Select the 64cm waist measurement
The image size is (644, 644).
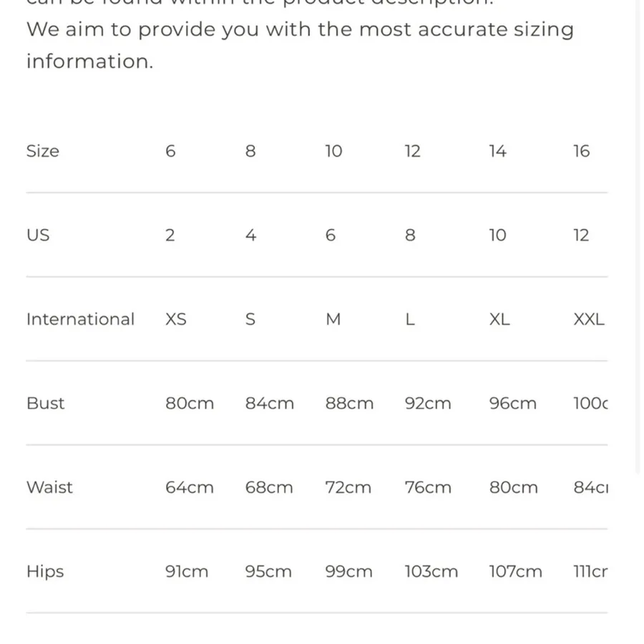click(x=190, y=487)
